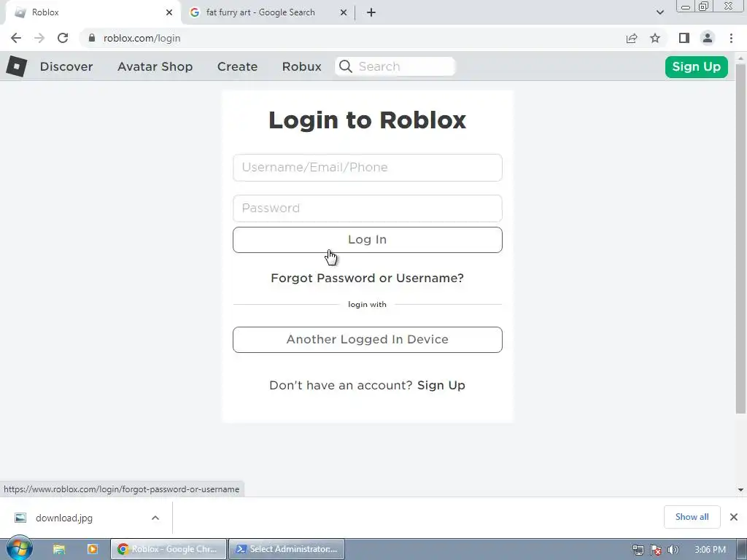This screenshot has height=560, width=747.
Task: Open the Chrome profile icon
Action: point(708,38)
